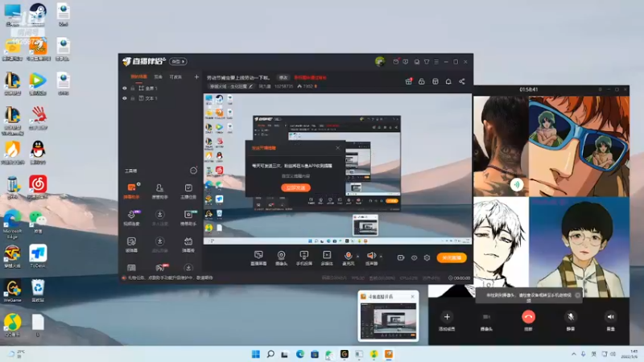The height and width of the screenshot is (362, 644).
Task: Add a new scene with the plus button
Action: coord(196,76)
